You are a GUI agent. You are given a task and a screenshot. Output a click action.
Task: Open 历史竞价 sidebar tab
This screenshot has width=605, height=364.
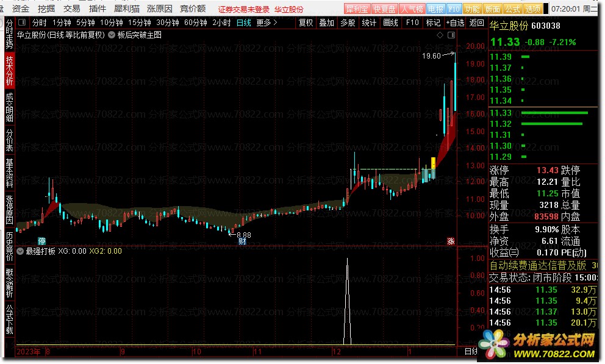pos(9,246)
